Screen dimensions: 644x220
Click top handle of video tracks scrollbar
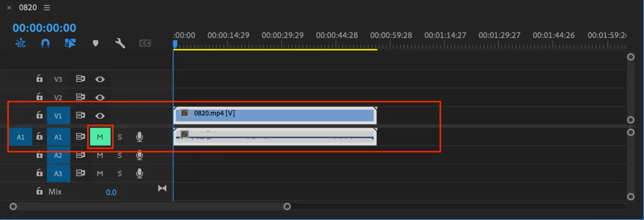pyautogui.click(x=630, y=57)
